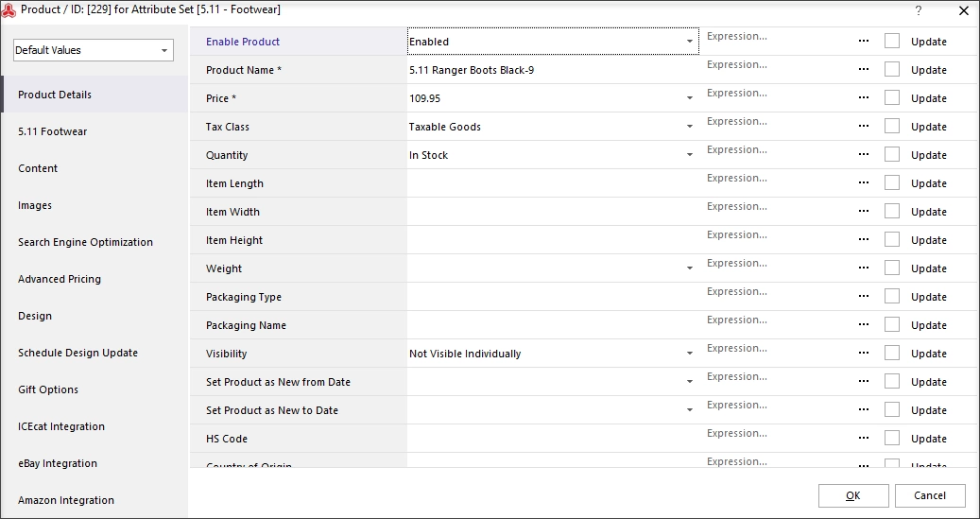Click the Product Name value field

point(553,70)
